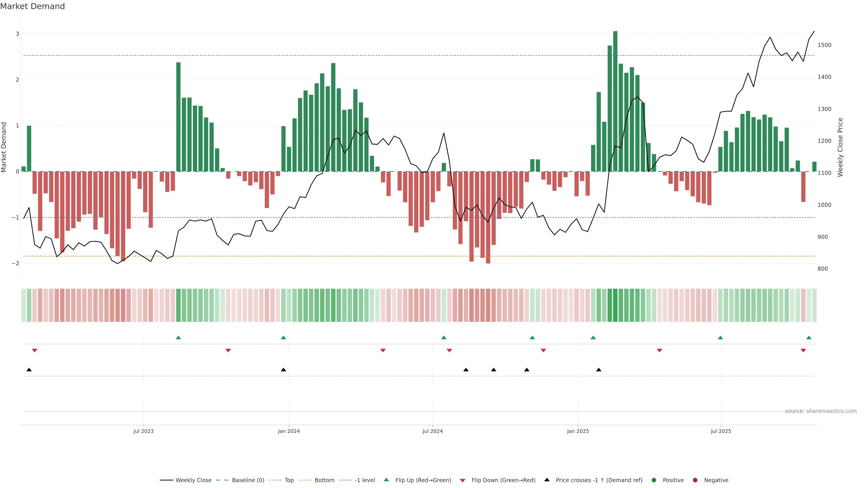The width and height of the screenshot is (868, 488).
Task: Click the Jan 2024 x-axis label
Action: point(288,431)
